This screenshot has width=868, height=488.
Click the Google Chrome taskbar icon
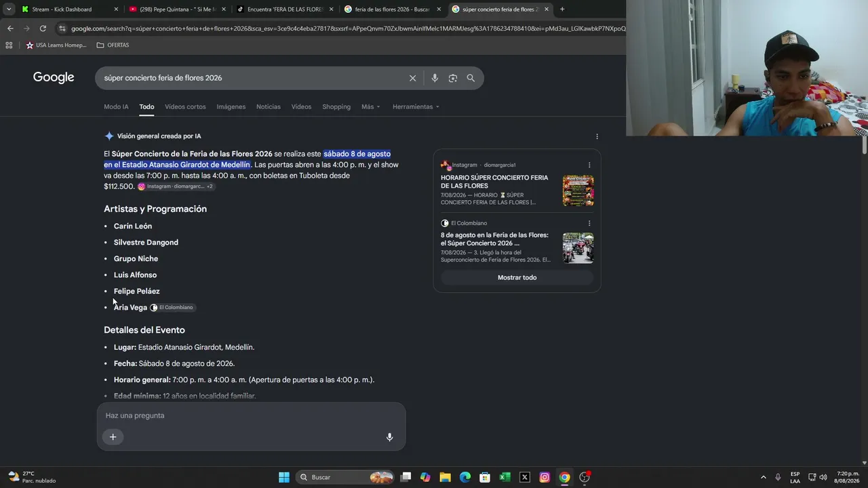click(564, 477)
